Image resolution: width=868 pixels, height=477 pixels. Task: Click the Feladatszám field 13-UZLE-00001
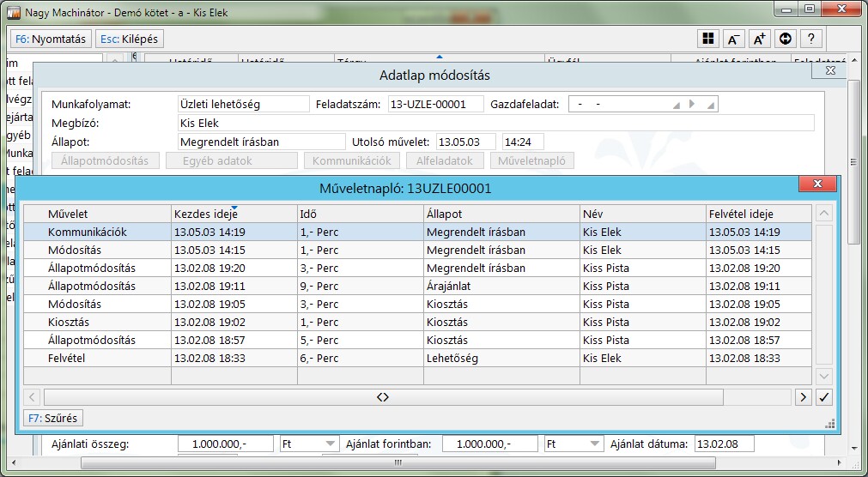[435, 104]
